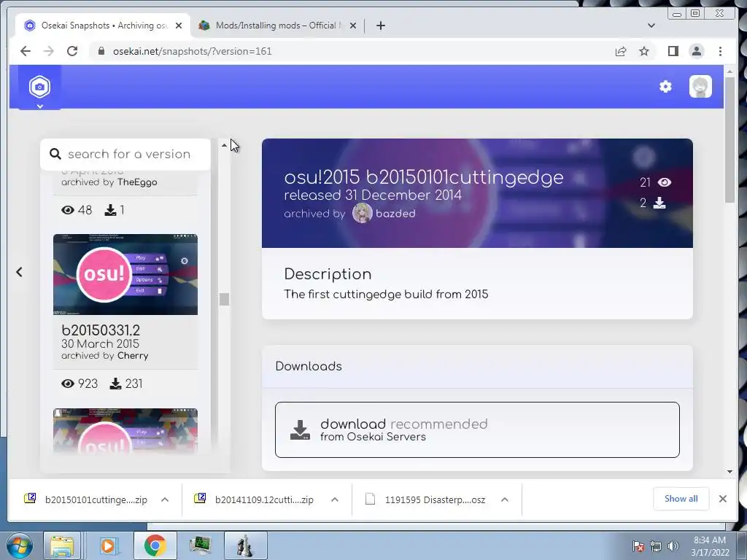The width and height of the screenshot is (747, 560).
Task: Click the browser forward arrow
Action: click(49, 51)
